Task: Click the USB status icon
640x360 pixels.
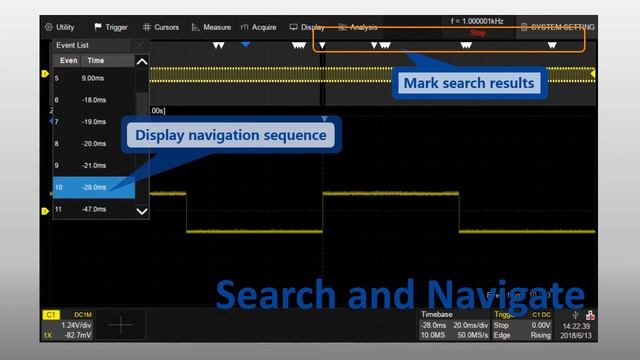Action: [576, 315]
